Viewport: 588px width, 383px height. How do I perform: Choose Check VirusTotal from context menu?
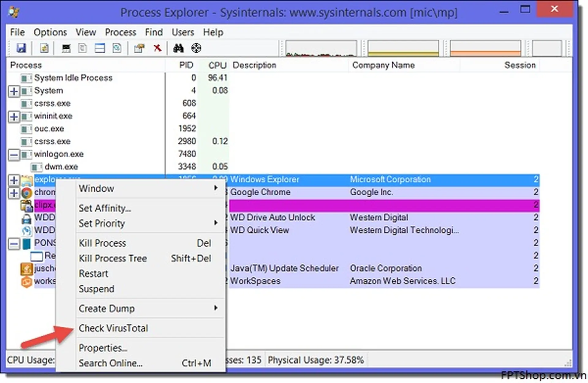(113, 328)
